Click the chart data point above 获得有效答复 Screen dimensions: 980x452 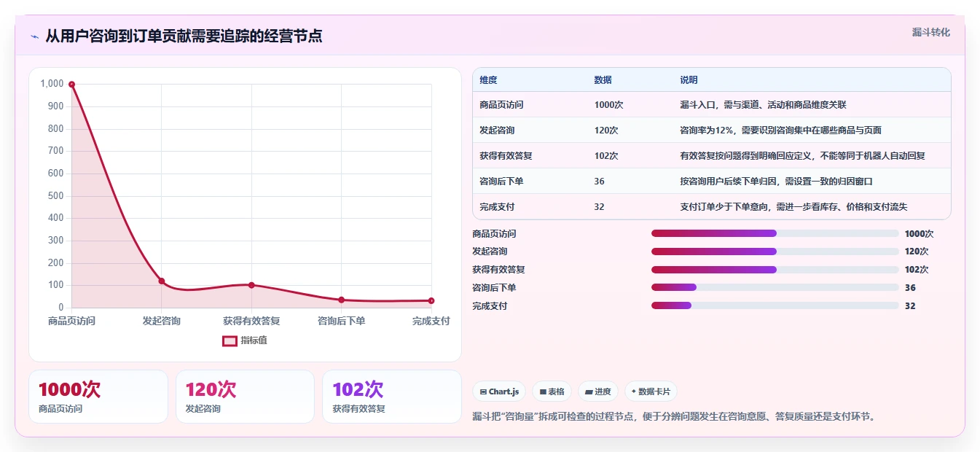click(x=251, y=285)
